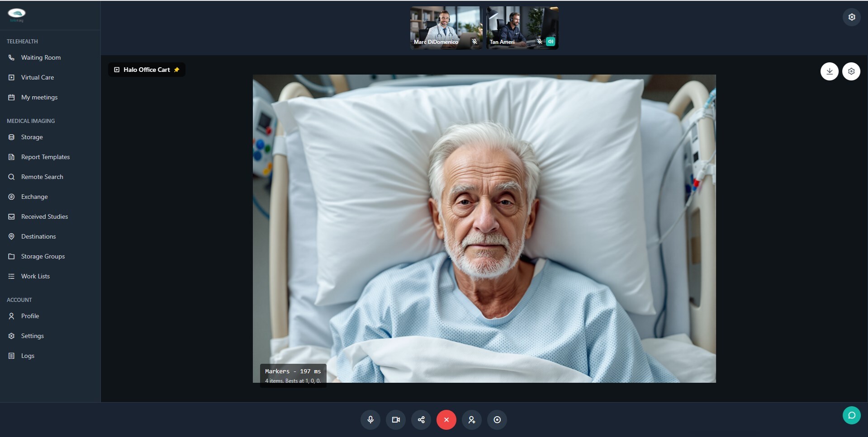
Task: Open Report Templates page
Action: coord(45,157)
